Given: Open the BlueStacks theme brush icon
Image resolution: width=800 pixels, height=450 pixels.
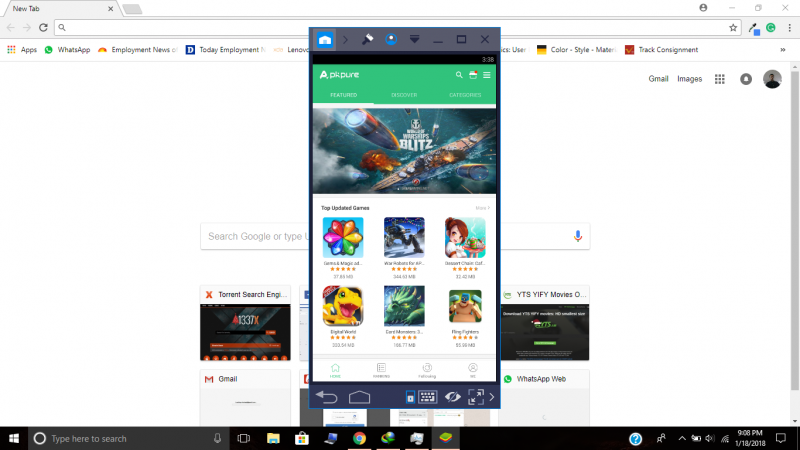Looking at the screenshot, I should point(367,39).
